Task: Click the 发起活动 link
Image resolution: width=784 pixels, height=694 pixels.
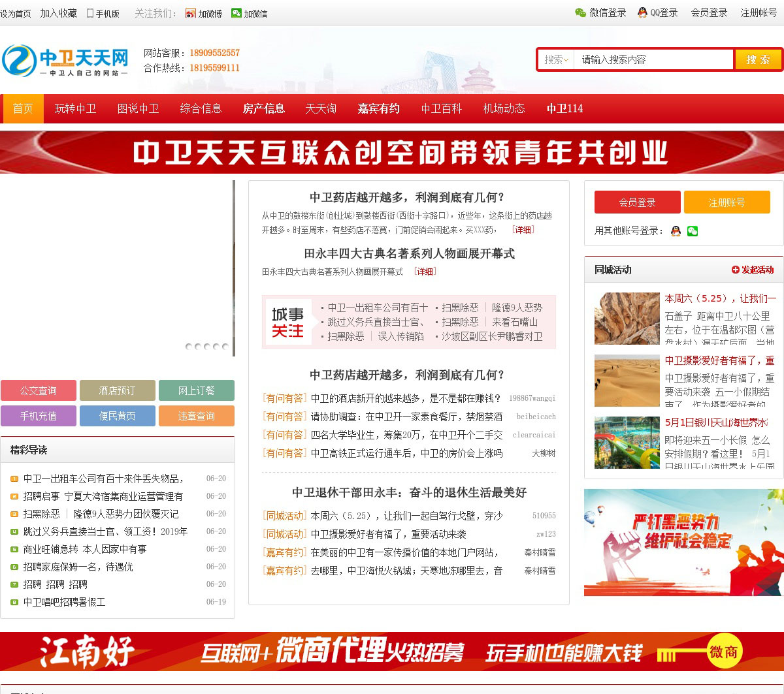Action: (757, 270)
